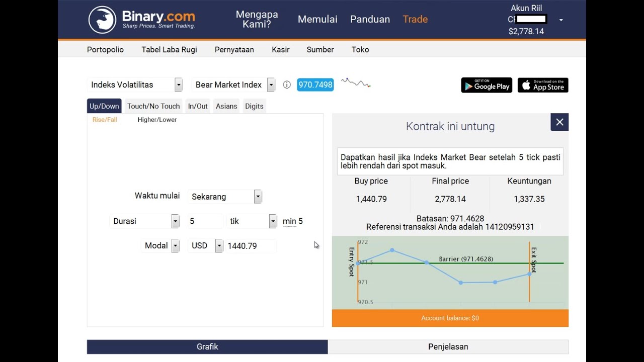Click the Waktu mulai label

click(x=157, y=196)
